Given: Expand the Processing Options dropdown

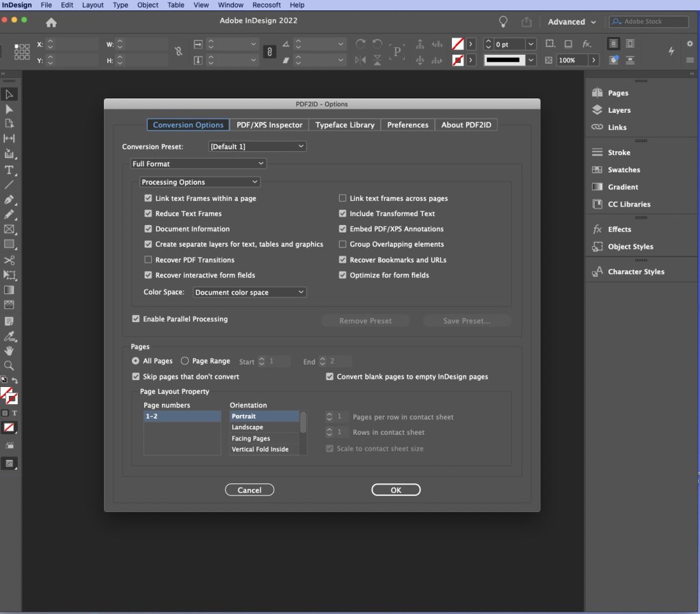Looking at the screenshot, I should click(x=200, y=181).
